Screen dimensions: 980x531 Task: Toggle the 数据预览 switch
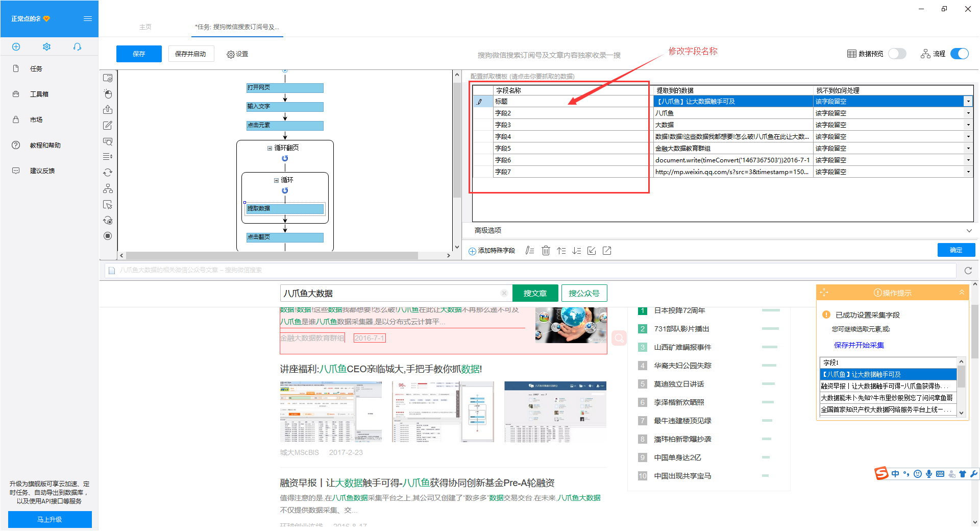897,54
